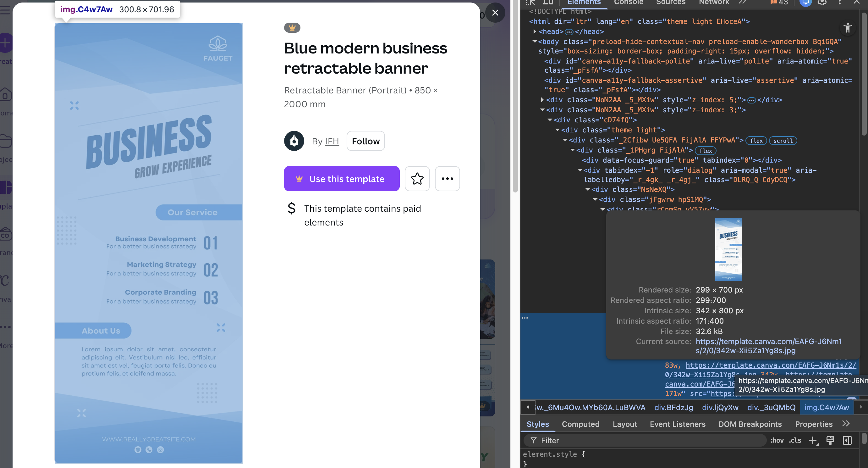Viewport: 868px width, 468px height.
Task: Expand the head element node
Action: tap(535, 31)
